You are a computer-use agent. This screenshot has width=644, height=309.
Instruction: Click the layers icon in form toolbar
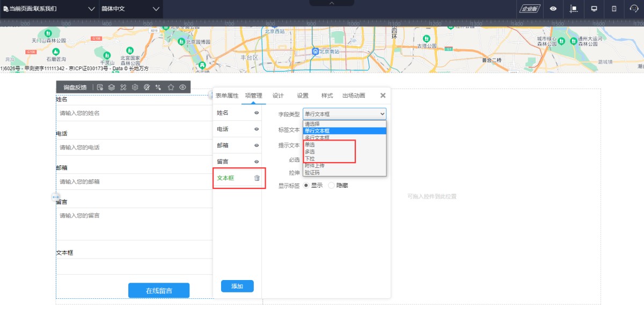tap(112, 87)
